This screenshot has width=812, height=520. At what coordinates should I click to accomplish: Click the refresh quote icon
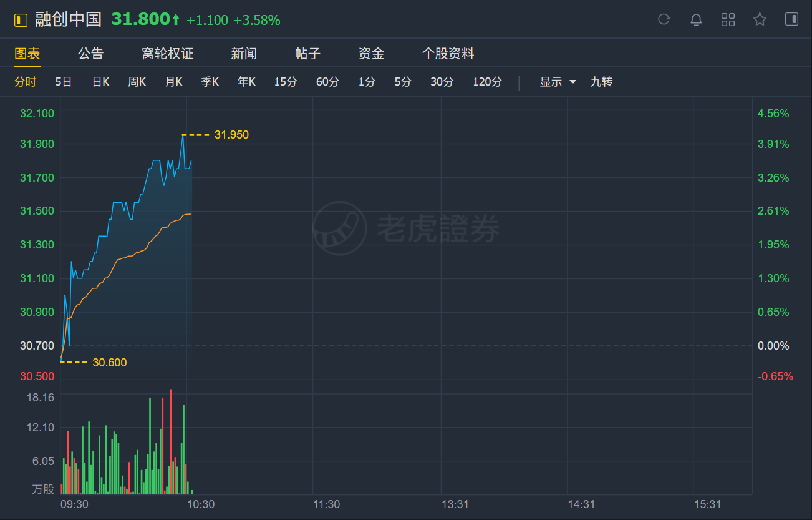pyautogui.click(x=664, y=19)
